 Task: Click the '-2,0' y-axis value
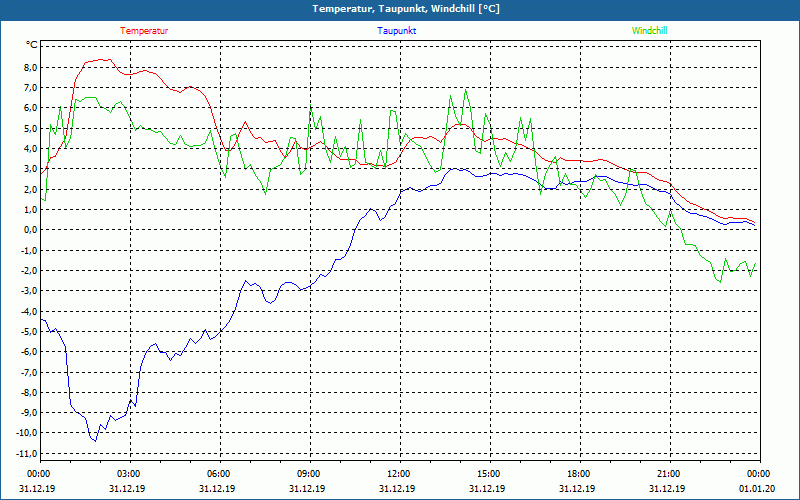pyautogui.click(x=29, y=270)
